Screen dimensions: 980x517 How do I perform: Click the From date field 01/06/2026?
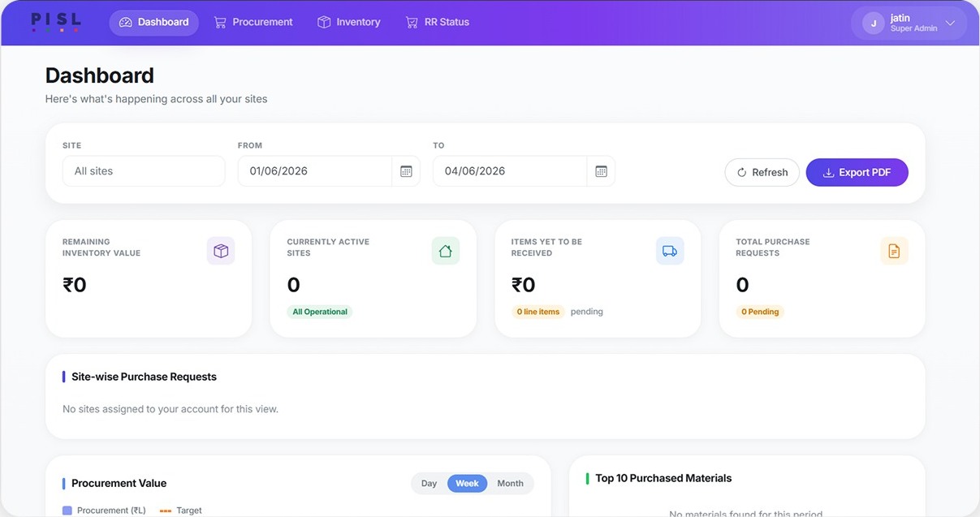(x=315, y=171)
